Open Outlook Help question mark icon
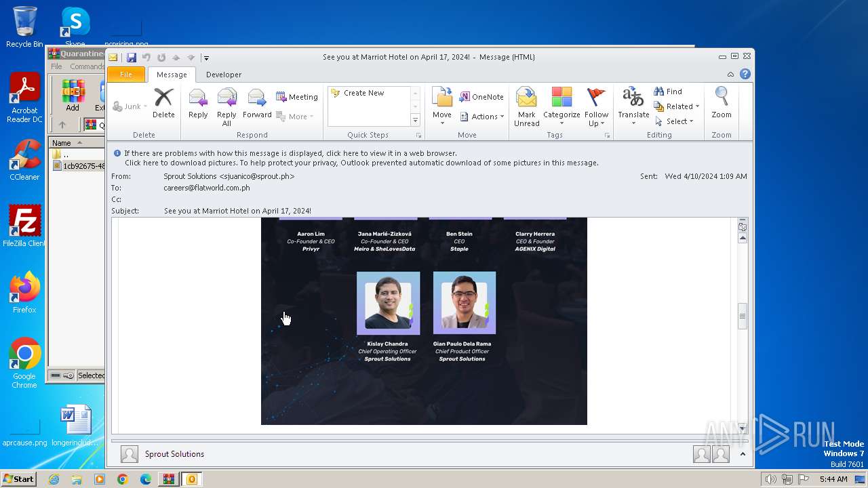Viewport: 868px width, 488px height. [745, 75]
